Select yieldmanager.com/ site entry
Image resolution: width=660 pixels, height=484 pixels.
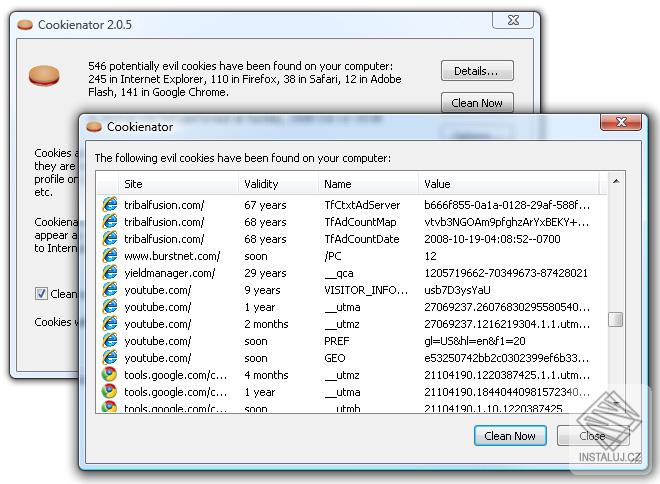coord(170,273)
